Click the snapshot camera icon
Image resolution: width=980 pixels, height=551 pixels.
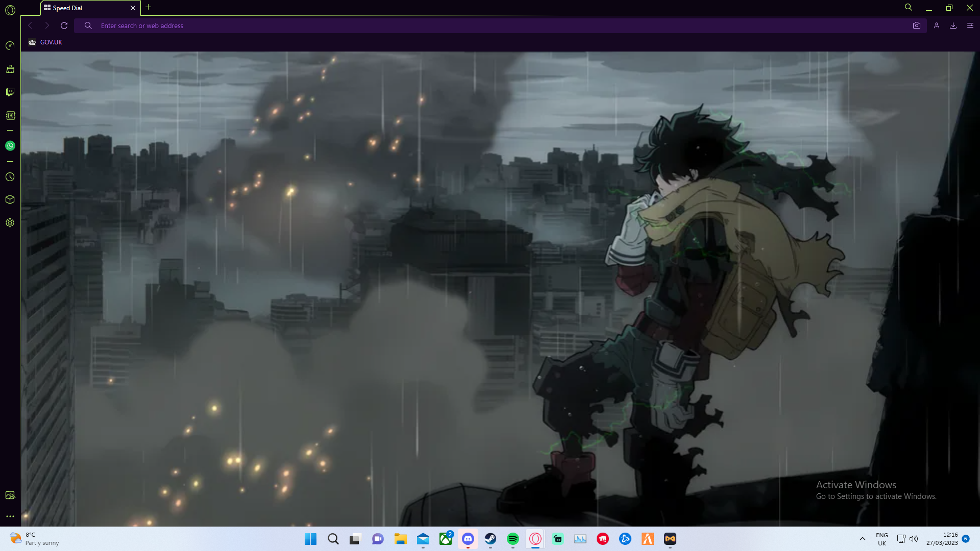pyautogui.click(x=917, y=26)
